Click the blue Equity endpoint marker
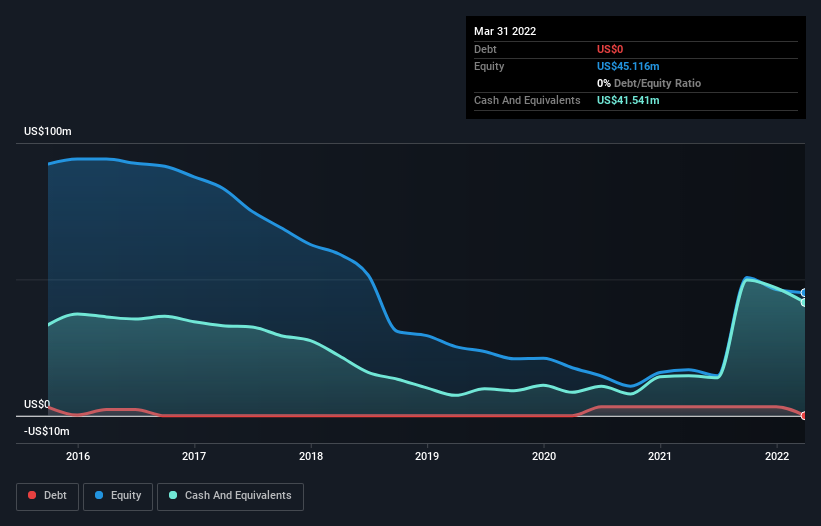Image resolution: width=821 pixels, height=526 pixels. 804,293
